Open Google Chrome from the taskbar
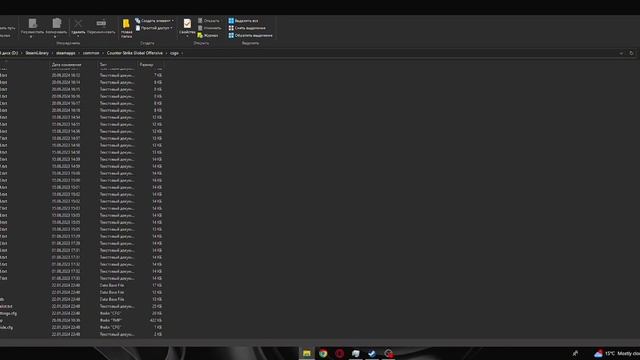The height and width of the screenshot is (360, 640). point(323,353)
